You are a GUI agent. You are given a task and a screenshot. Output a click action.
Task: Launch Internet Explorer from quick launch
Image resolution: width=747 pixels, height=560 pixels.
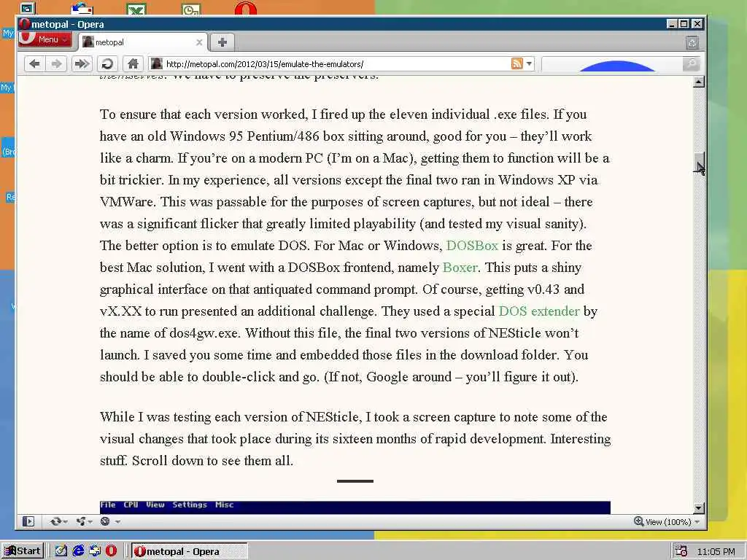78,551
